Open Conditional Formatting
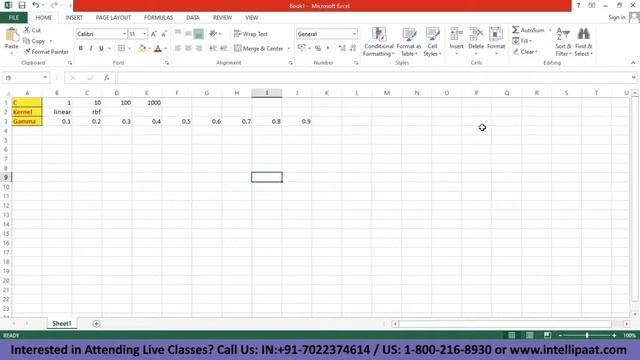640x360 pixels. point(379,42)
